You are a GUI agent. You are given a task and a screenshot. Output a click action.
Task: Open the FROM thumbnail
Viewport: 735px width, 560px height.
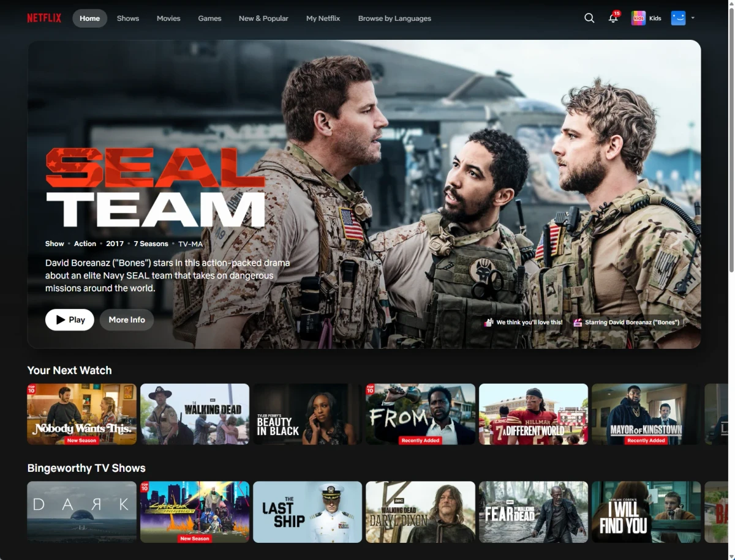421,414
